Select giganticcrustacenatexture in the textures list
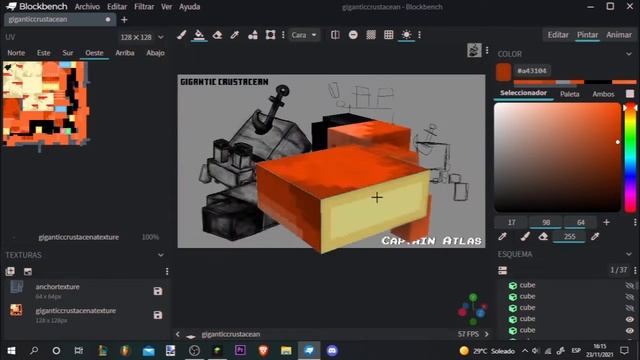The image size is (640, 360). tap(86, 315)
